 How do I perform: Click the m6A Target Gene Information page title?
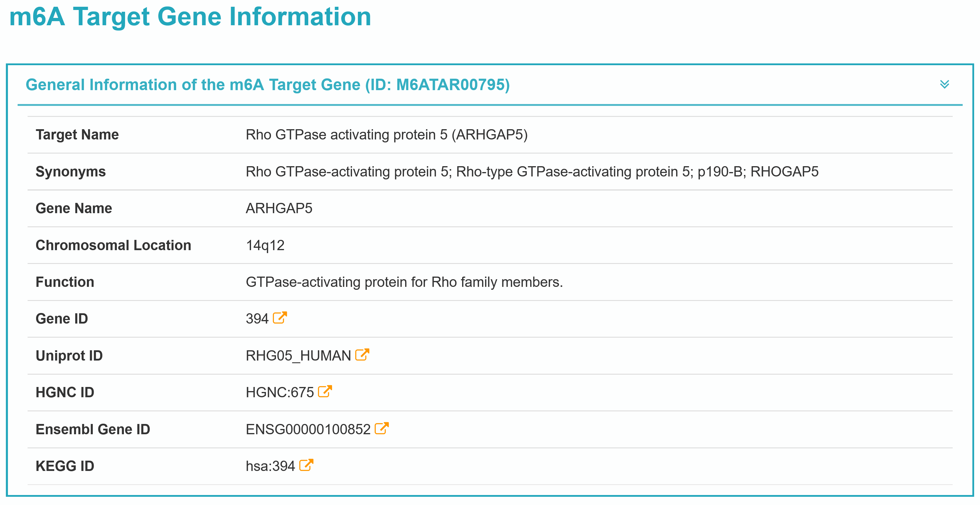pyautogui.click(x=190, y=17)
